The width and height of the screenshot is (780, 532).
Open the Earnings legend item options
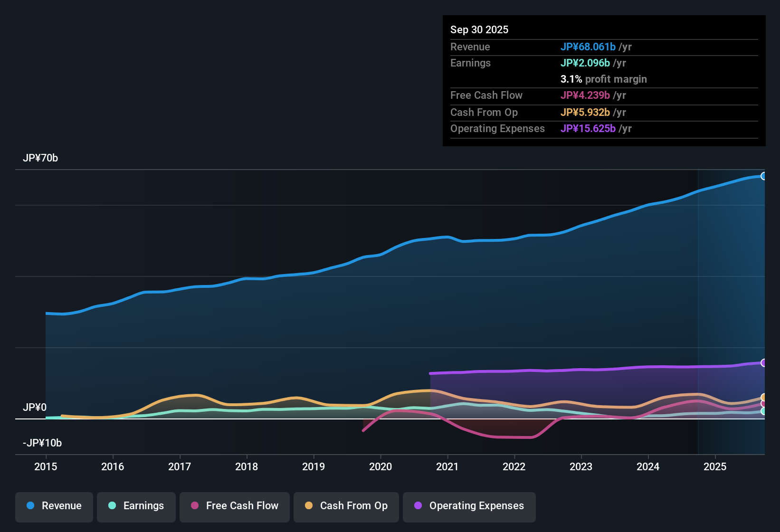136,506
